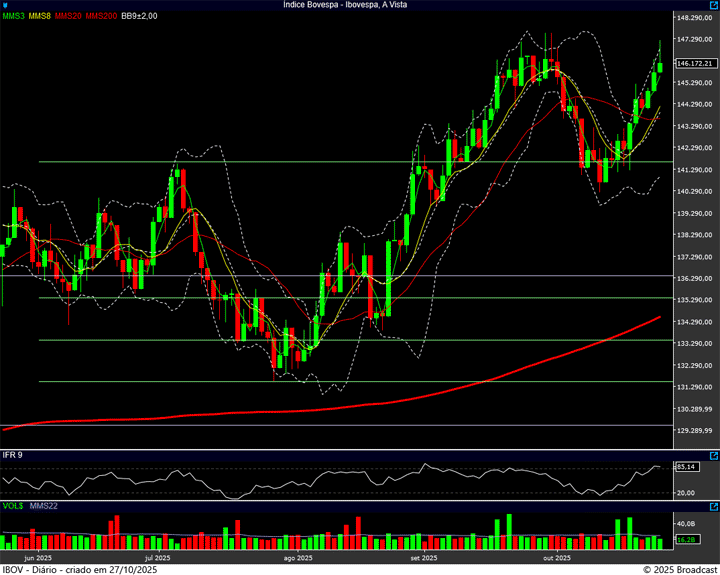Click the volume value tag 16,2B
720x575 pixels.
686,539
